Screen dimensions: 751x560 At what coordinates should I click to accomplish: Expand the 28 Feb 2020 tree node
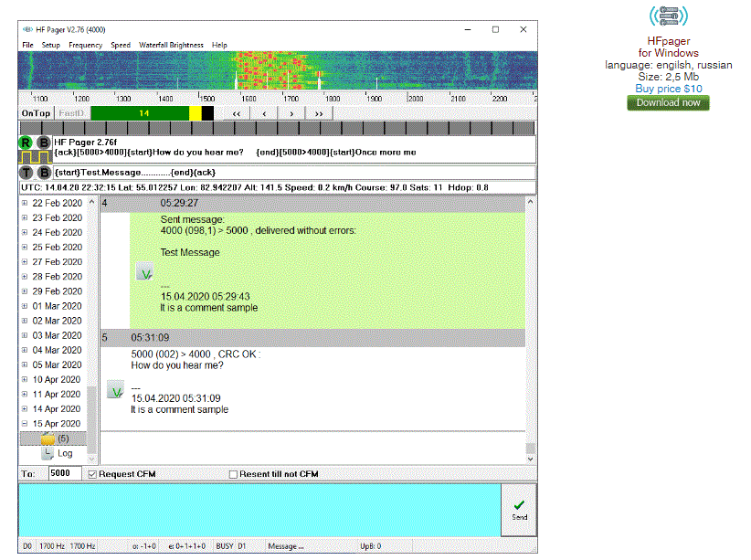point(25,277)
